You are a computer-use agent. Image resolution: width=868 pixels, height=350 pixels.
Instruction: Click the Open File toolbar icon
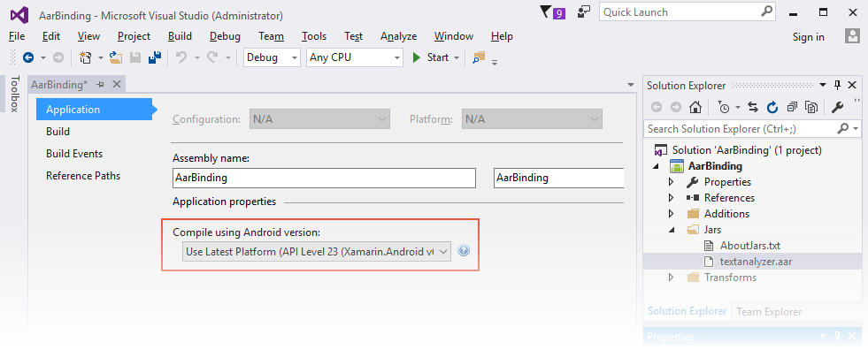point(116,57)
